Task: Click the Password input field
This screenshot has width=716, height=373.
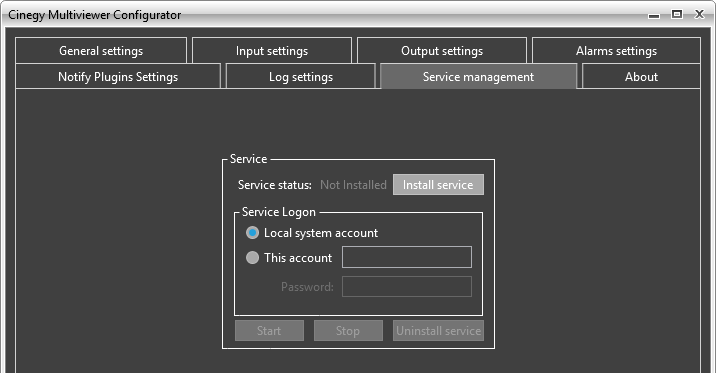Action: (x=407, y=287)
